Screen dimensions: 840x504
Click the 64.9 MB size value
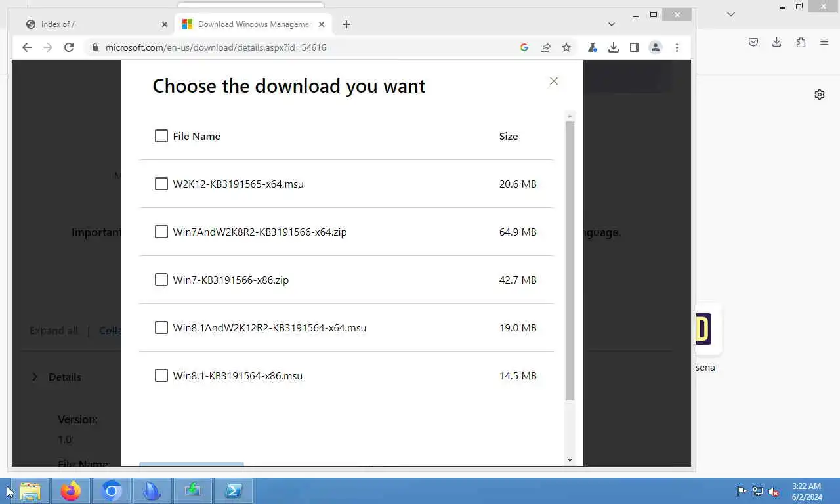pos(518,232)
